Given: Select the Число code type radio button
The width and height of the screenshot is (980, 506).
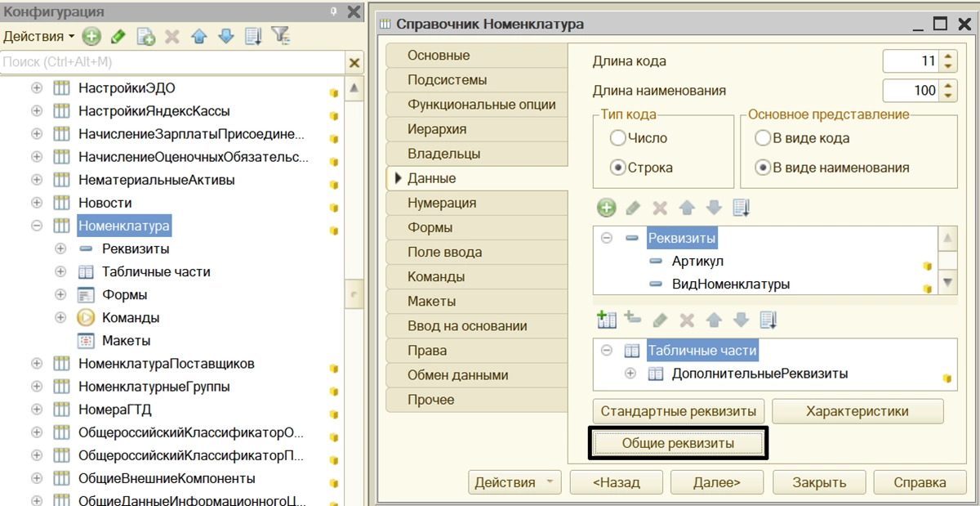Looking at the screenshot, I should [618, 138].
